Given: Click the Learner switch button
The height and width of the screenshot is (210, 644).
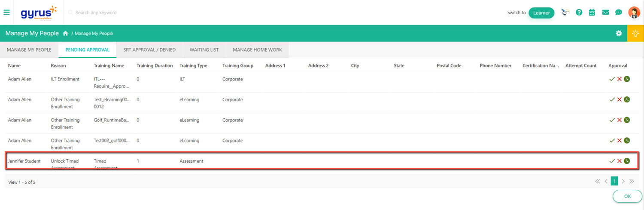Looking at the screenshot, I should click(541, 13).
